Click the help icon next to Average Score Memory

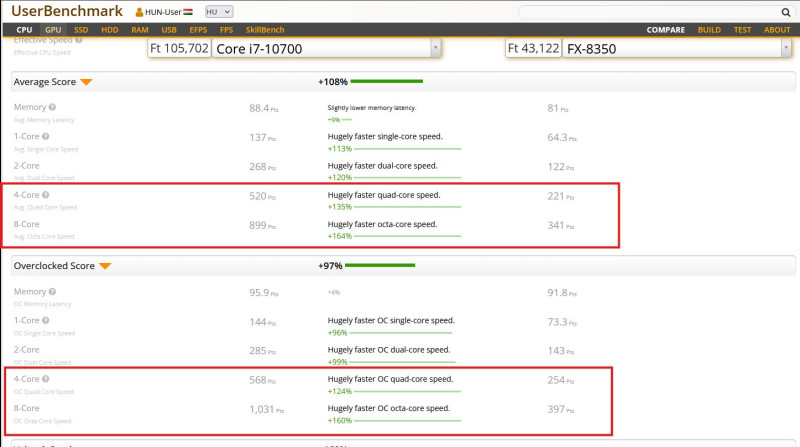(x=52, y=107)
